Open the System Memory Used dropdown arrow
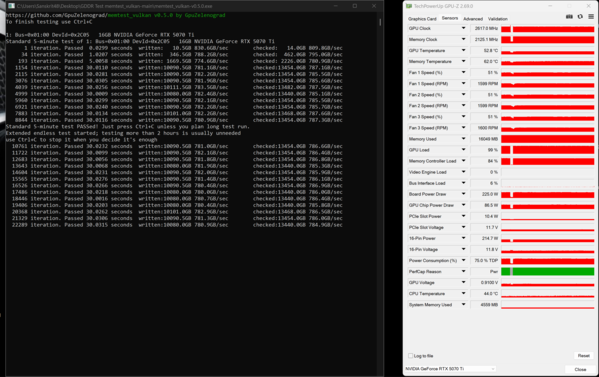Image resolution: width=599 pixels, height=377 pixels. pyautogui.click(x=463, y=305)
